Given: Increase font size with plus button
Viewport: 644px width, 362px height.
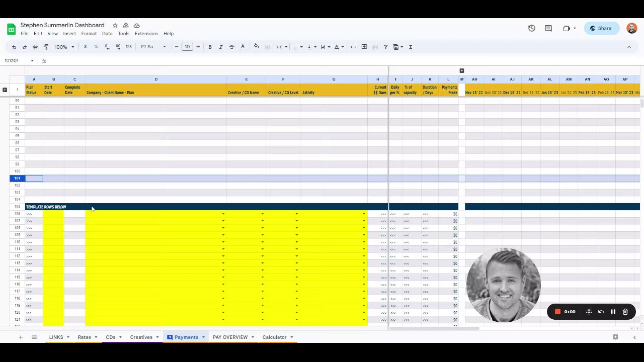Looking at the screenshot, I should coord(198,47).
